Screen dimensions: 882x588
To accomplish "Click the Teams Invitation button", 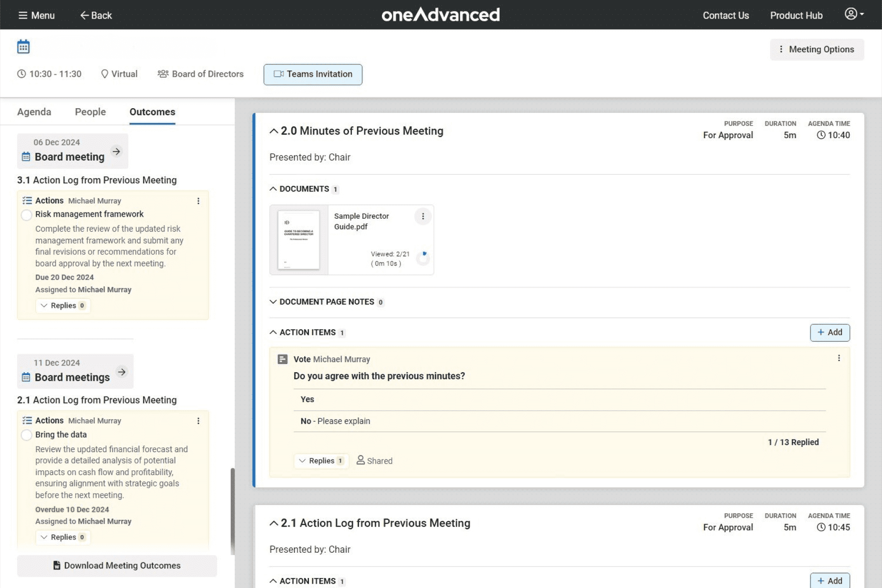I will [313, 74].
